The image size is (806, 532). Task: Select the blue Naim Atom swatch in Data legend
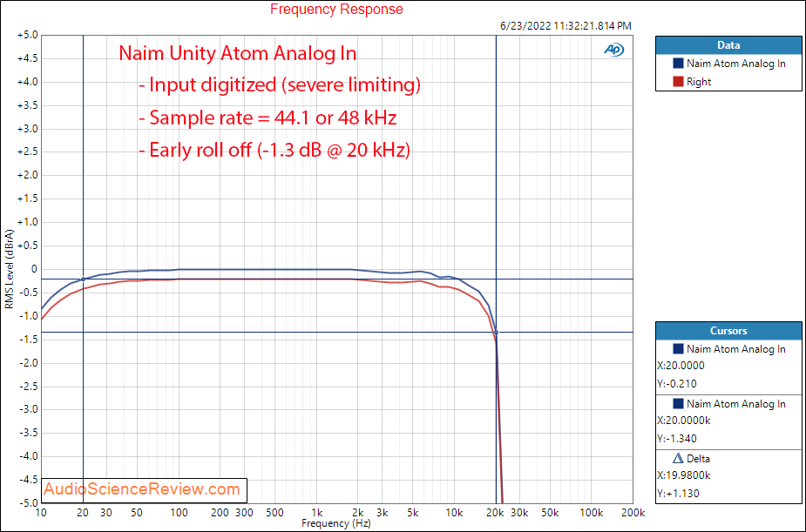coord(678,64)
